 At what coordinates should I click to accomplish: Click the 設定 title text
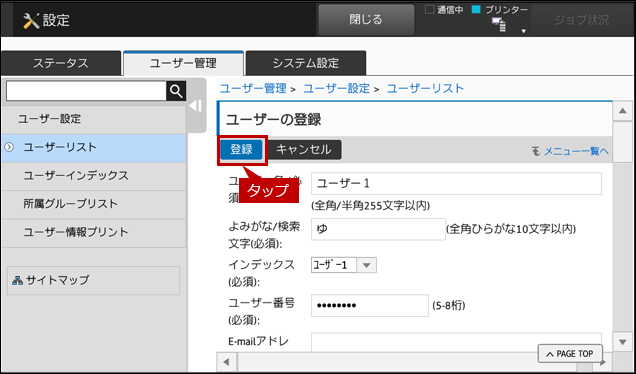[56, 20]
